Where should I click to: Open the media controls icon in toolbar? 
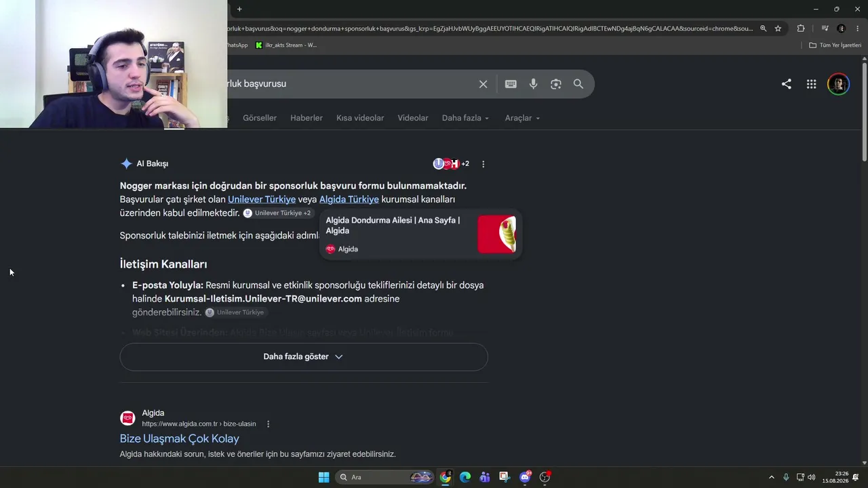pos(825,28)
